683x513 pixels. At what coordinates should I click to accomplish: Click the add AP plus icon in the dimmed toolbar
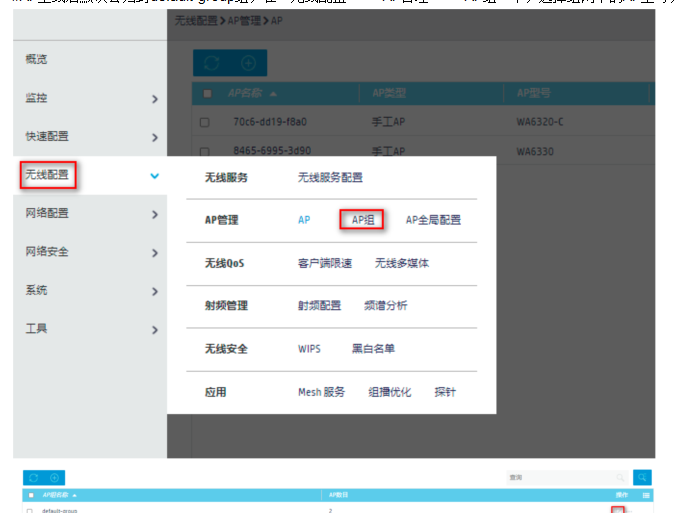(x=248, y=63)
